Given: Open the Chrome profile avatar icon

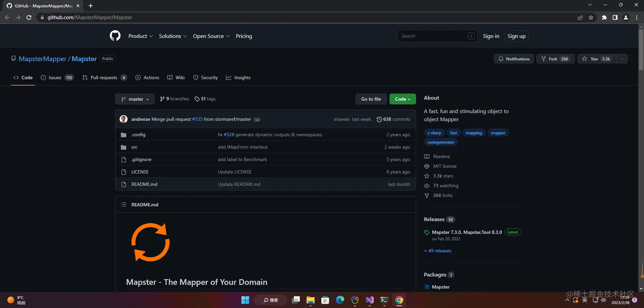Looking at the screenshot, I should coord(626,17).
